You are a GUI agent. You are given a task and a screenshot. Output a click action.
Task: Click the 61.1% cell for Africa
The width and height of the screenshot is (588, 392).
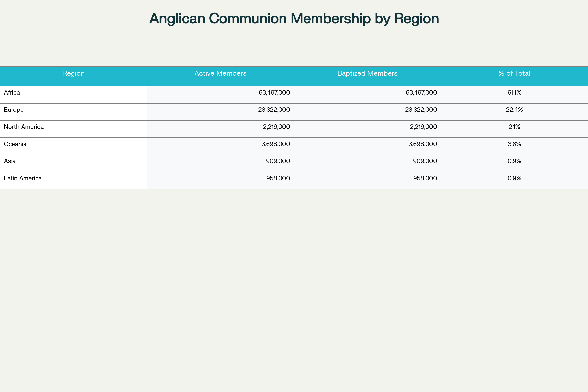(514, 93)
